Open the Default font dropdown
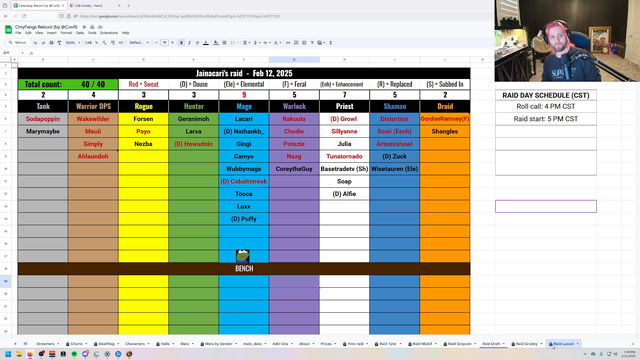 tap(139, 43)
